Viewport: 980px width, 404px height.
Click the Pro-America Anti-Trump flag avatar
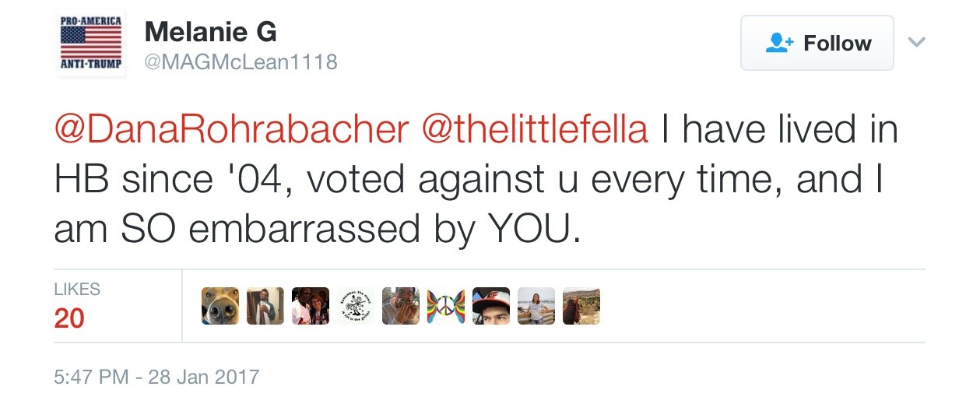pos(91,44)
